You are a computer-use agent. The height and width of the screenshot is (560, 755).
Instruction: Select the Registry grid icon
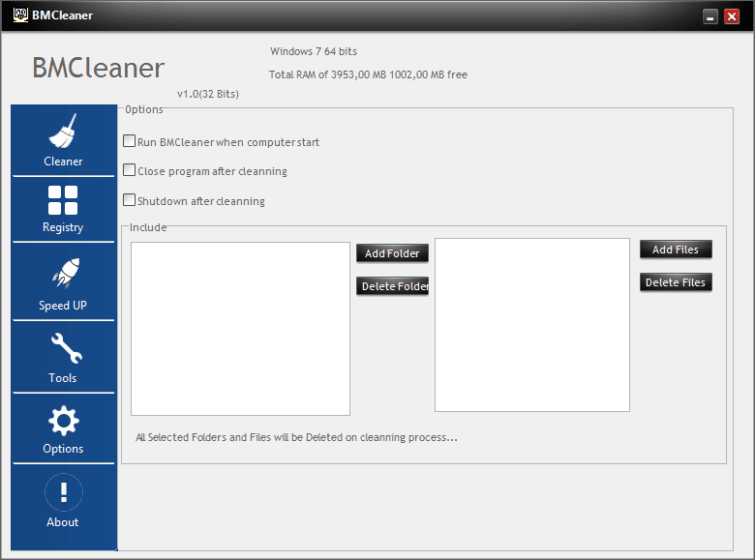coord(63,200)
